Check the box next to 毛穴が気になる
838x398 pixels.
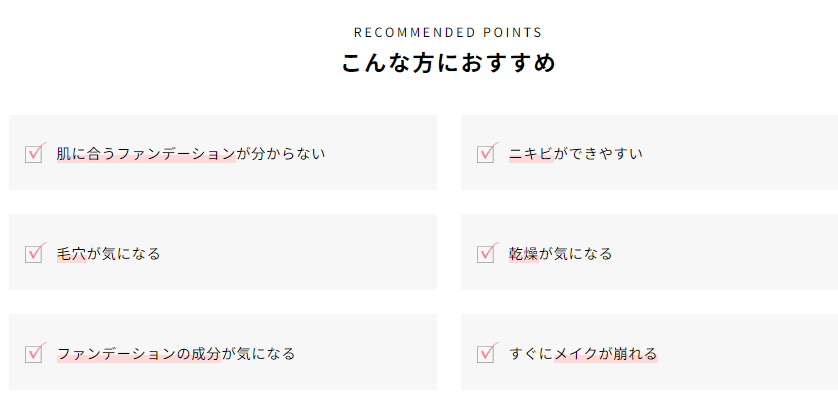click(35, 253)
